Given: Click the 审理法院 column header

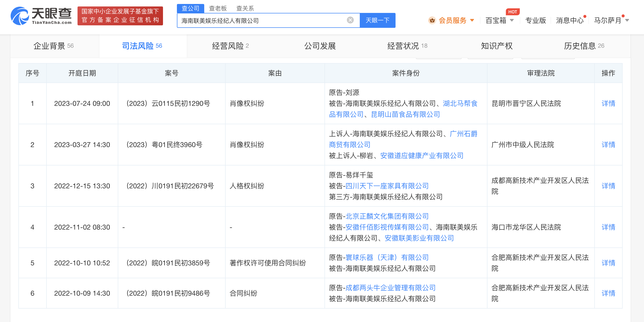Looking at the screenshot, I should (541, 73).
